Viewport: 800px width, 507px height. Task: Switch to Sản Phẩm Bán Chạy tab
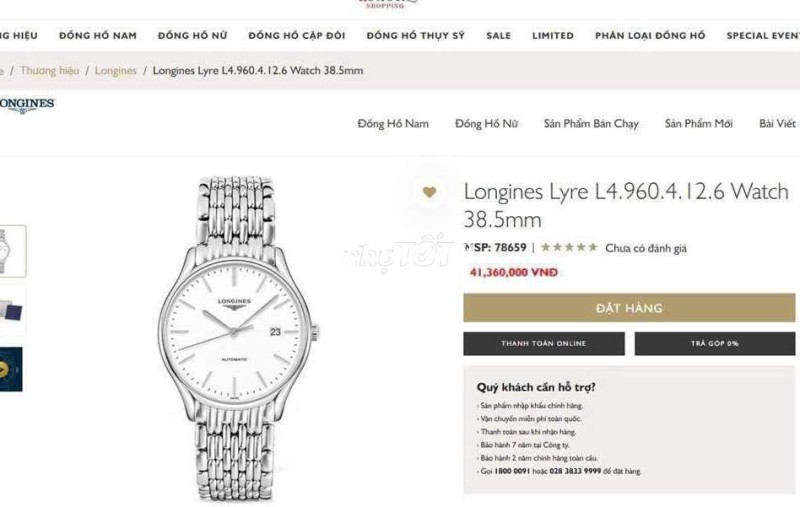click(591, 124)
